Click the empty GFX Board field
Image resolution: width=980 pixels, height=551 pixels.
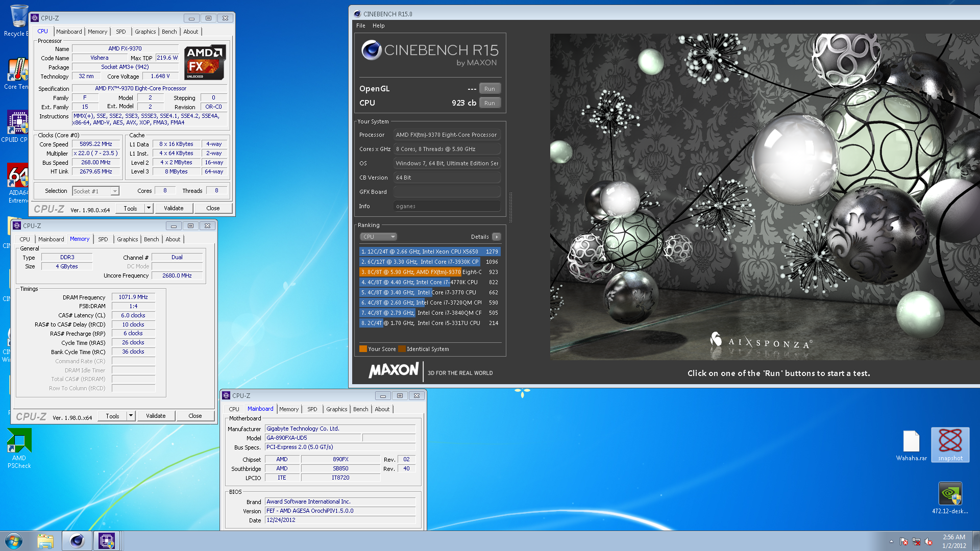click(x=447, y=192)
